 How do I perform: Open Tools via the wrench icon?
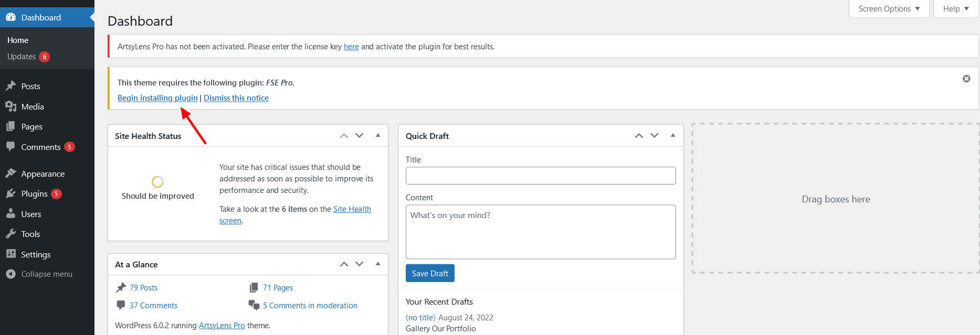pos(10,234)
